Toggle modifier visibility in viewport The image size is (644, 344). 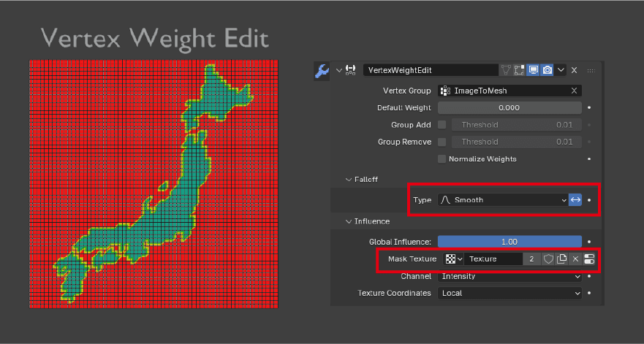[x=534, y=70]
